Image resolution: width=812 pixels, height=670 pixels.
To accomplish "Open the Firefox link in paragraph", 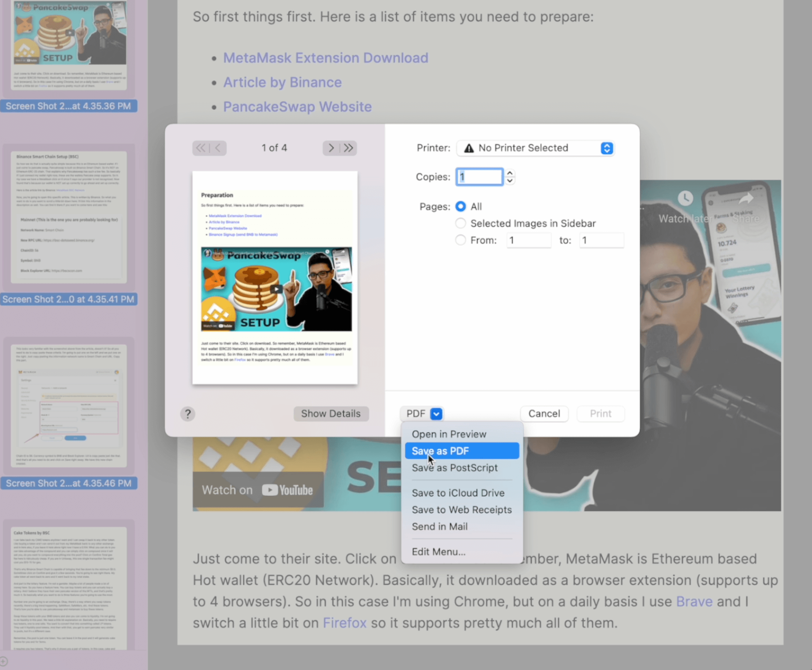I will 344,623.
